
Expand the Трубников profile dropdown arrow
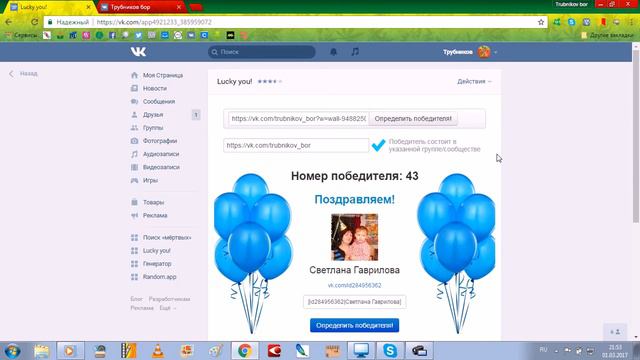[496, 52]
